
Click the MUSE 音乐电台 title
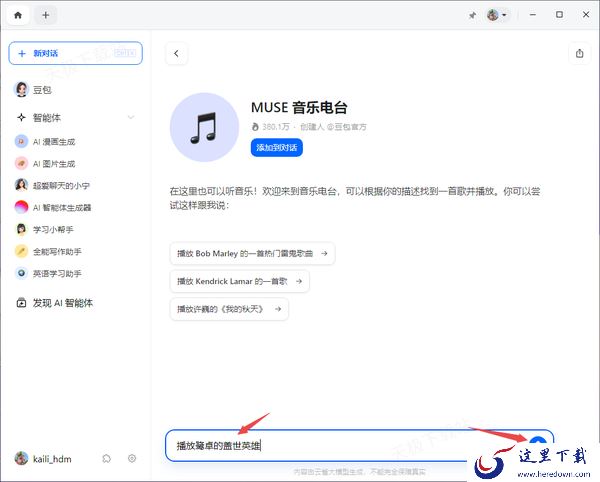tap(299, 107)
